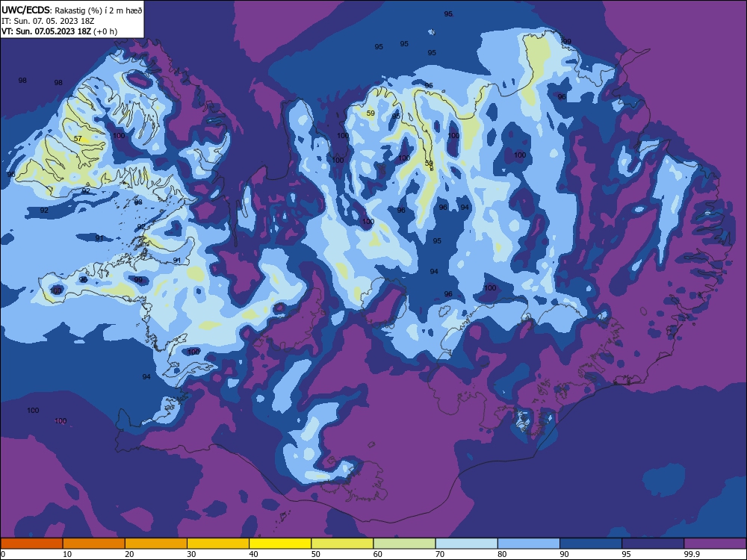Click the '40' legend scale label
This screenshot has width=747, height=560.
(253, 554)
